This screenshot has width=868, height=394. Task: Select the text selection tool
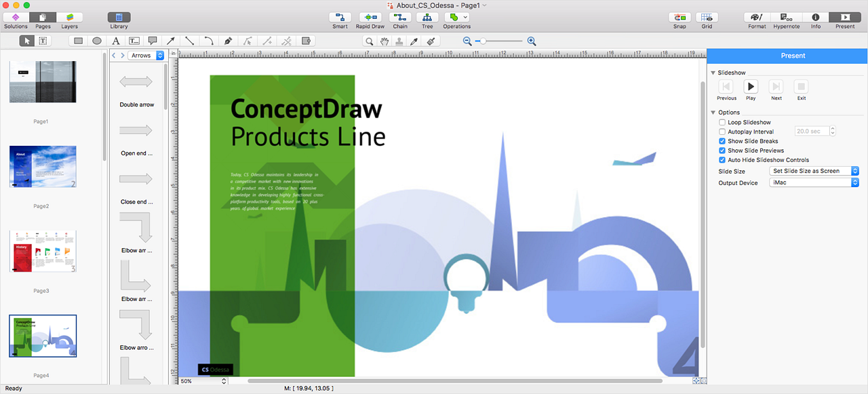tap(43, 41)
